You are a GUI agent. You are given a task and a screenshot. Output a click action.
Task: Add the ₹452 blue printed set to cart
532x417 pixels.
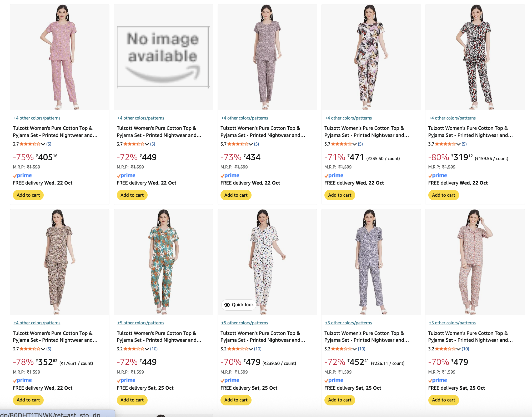(x=339, y=400)
